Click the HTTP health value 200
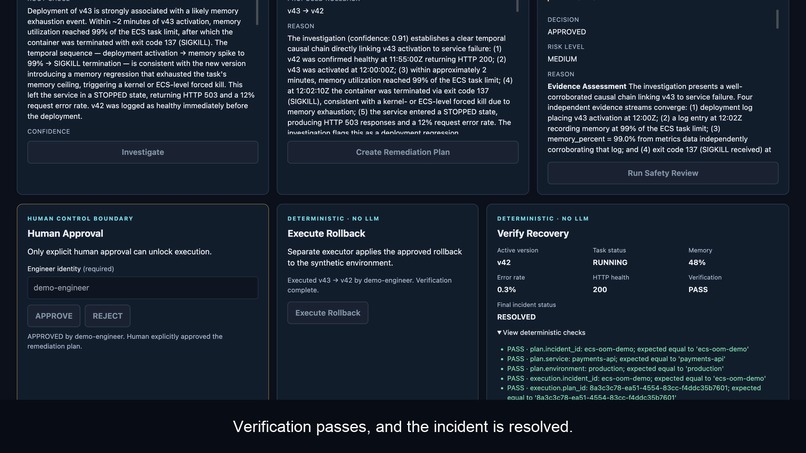The width and height of the screenshot is (806, 453). pyautogui.click(x=599, y=289)
